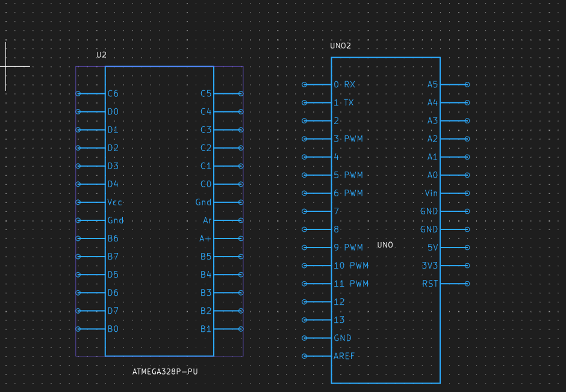Click the '1 TX' pin label on UNO
The image size is (566, 392).
(x=344, y=103)
